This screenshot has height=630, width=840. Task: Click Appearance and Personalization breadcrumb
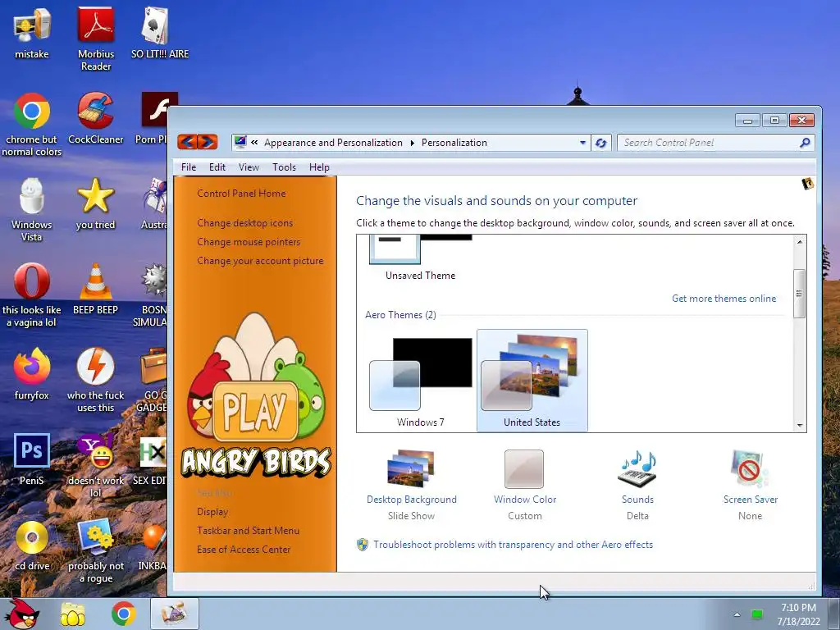tap(333, 143)
